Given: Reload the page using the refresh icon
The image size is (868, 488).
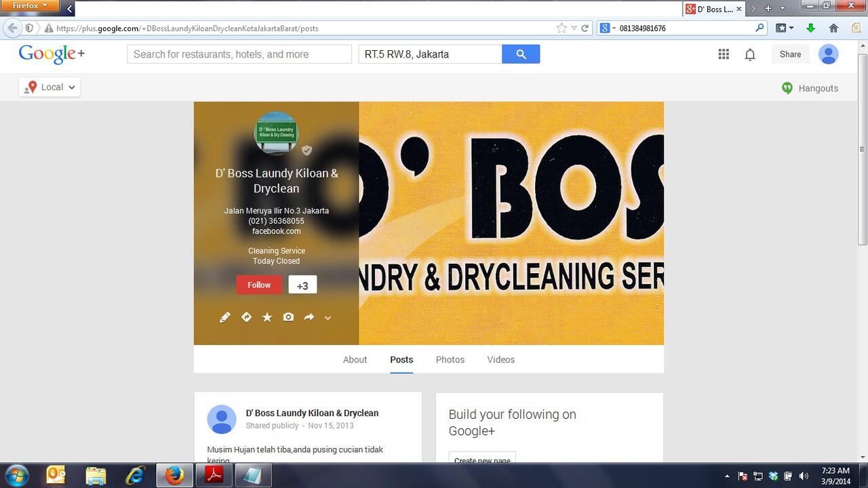Looking at the screenshot, I should [586, 28].
